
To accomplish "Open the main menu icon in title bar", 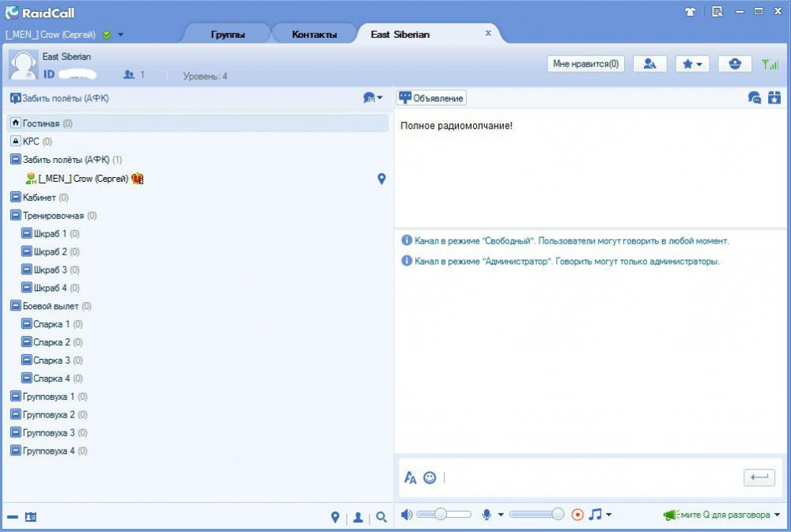I will (717, 12).
